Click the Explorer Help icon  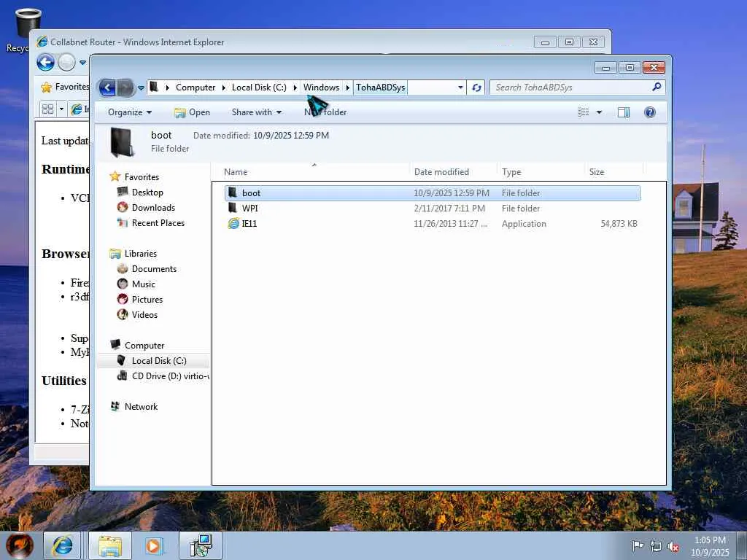pos(650,112)
